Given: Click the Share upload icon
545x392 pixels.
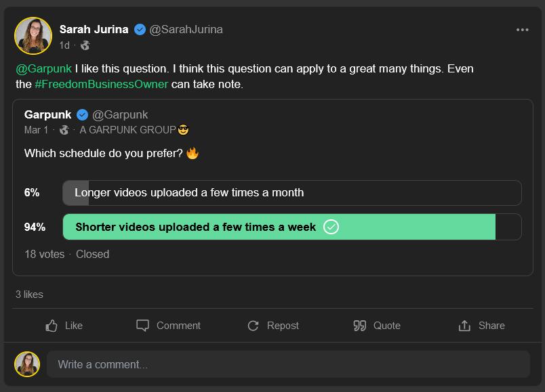Looking at the screenshot, I should (x=464, y=326).
